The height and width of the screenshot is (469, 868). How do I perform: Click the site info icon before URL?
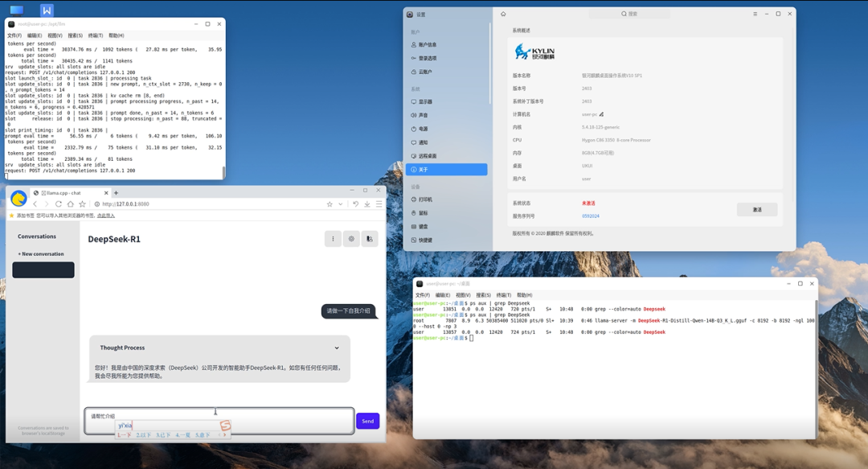[x=97, y=204]
